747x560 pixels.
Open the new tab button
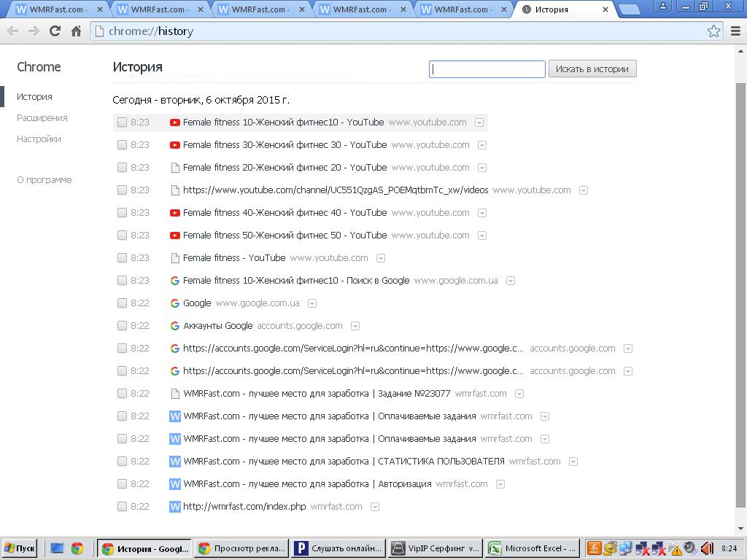point(630,9)
